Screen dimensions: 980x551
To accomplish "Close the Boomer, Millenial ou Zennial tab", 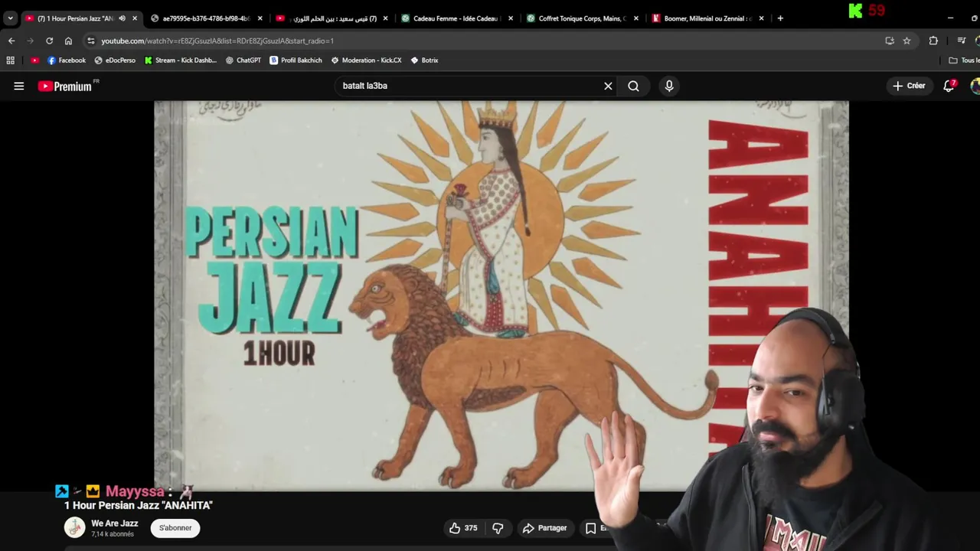I will coord(761,18).
